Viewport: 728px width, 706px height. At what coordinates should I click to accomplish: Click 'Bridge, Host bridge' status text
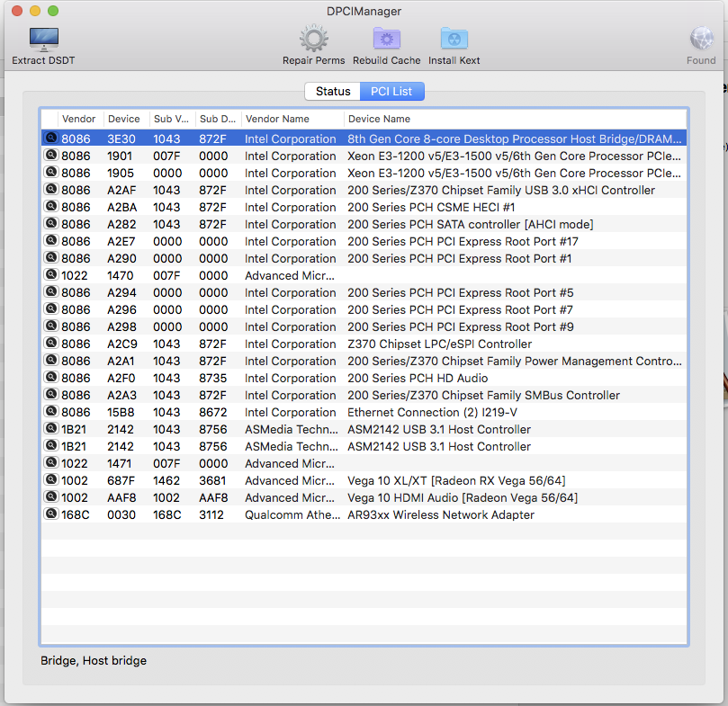[94, 660]
